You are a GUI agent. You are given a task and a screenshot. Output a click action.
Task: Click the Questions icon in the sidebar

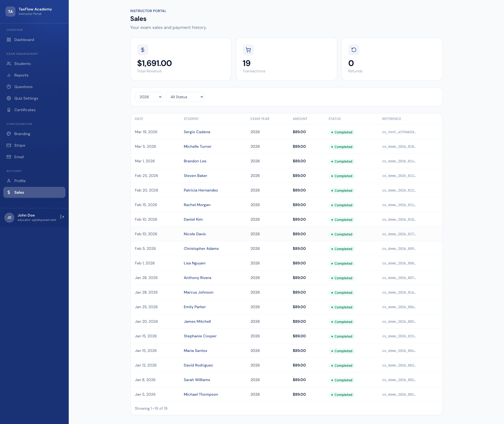tap(9, 87)
